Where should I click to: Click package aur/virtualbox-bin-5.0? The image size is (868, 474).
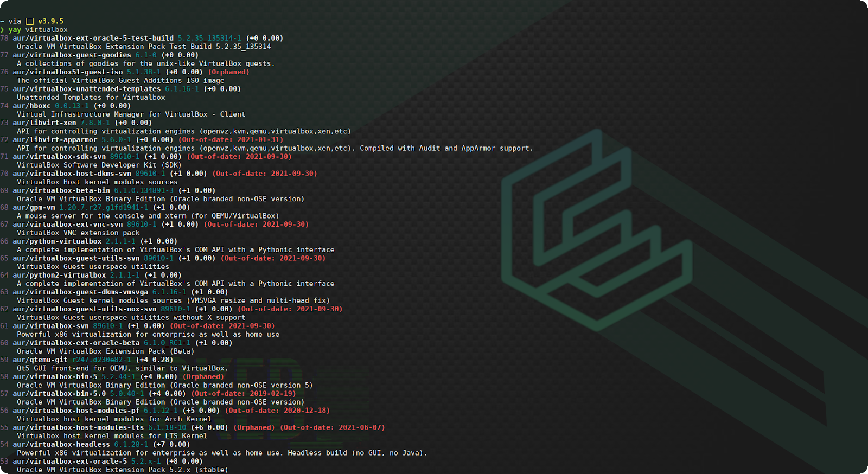(59, 394)
